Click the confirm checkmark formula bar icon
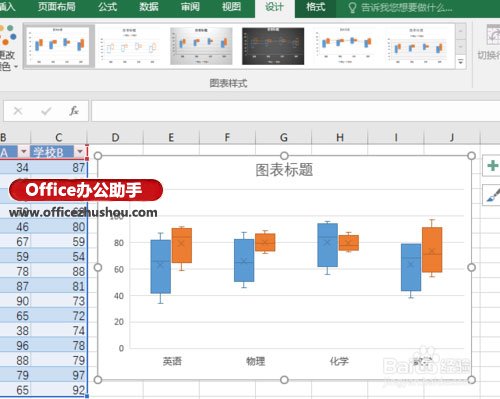The width and height of the screenshot is (500, 399). click(x=46, y=111)
